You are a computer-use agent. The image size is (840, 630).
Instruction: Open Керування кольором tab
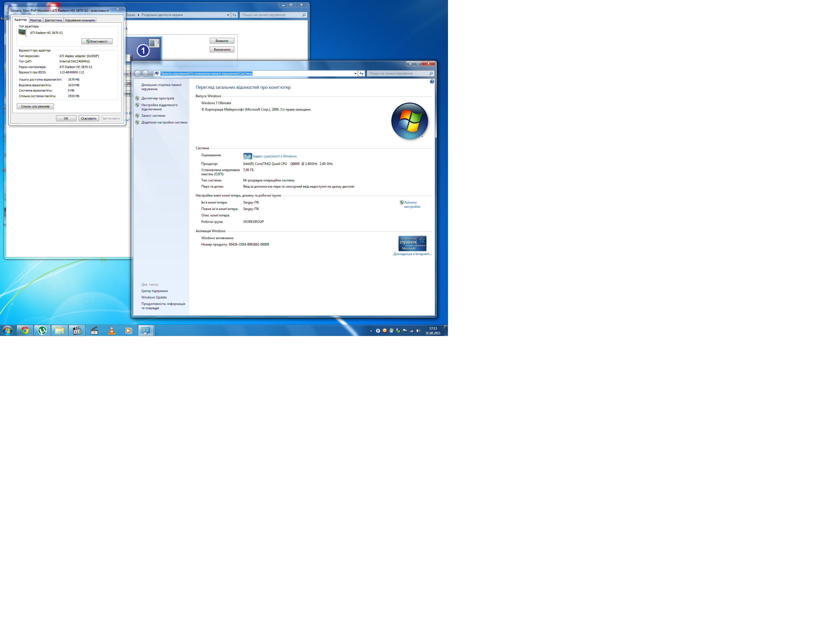click(x=80, y=20)
